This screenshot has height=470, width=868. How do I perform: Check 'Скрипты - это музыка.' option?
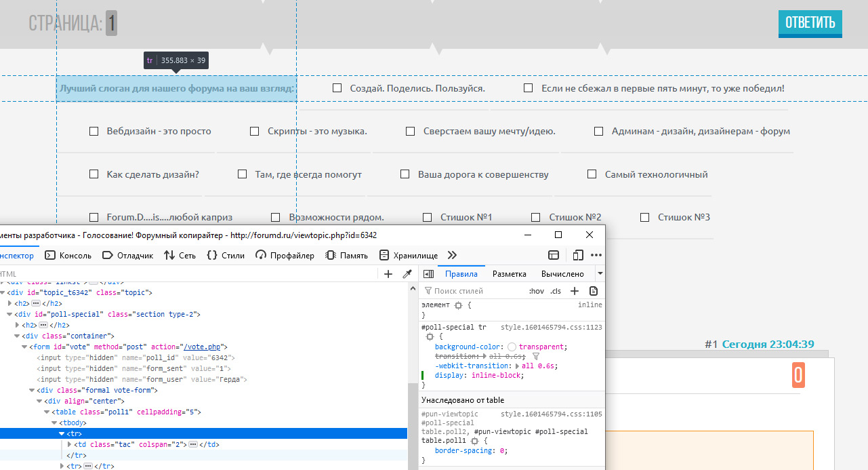tap(255, 132)
